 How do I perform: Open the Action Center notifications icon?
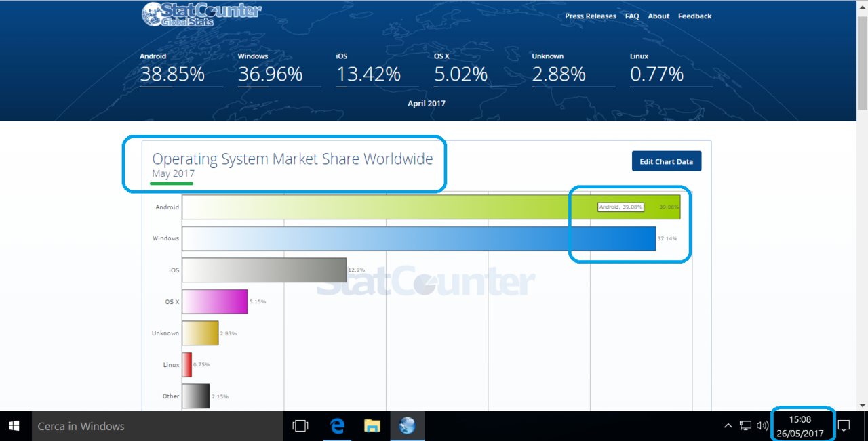coord(844,426)
